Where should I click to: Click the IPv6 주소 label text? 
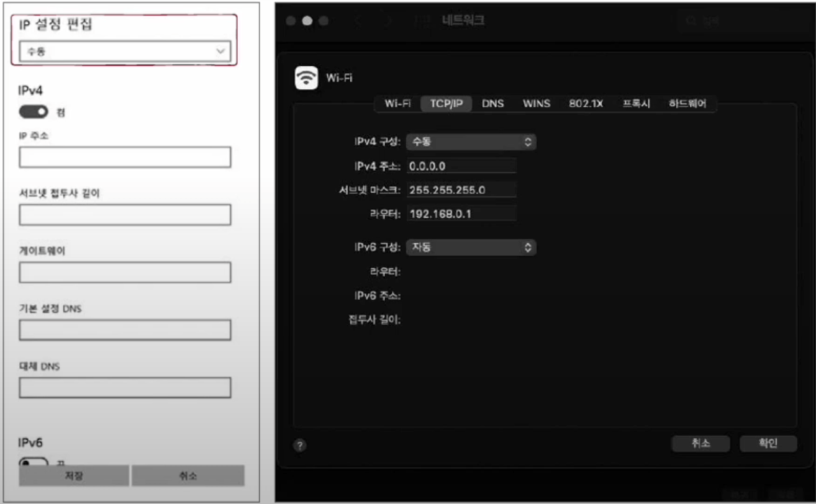pyautogui.click(x=377, y=295)
